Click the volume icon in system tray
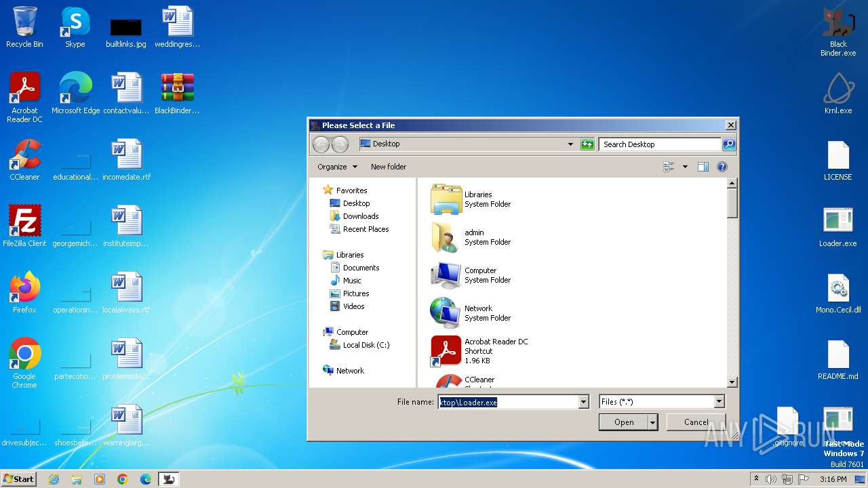The width and height of the screenshot is (868, 488). click(771, 479)
